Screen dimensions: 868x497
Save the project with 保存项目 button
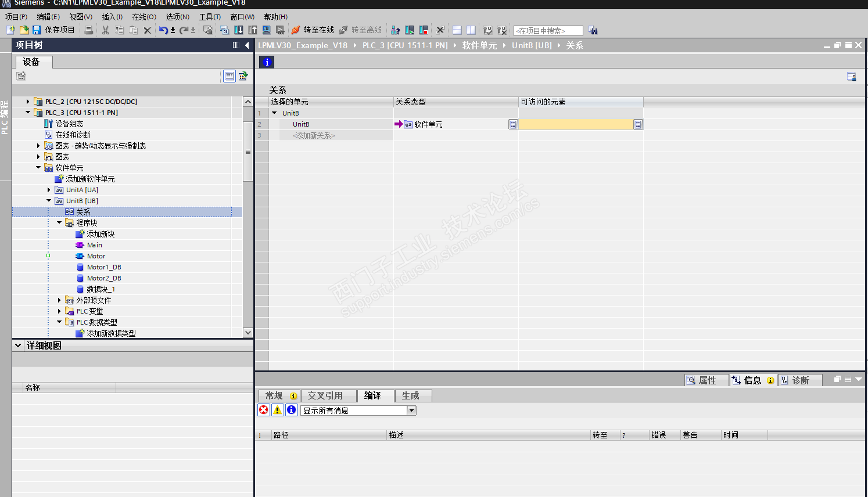pyautogui.click(x=53, y=30)
